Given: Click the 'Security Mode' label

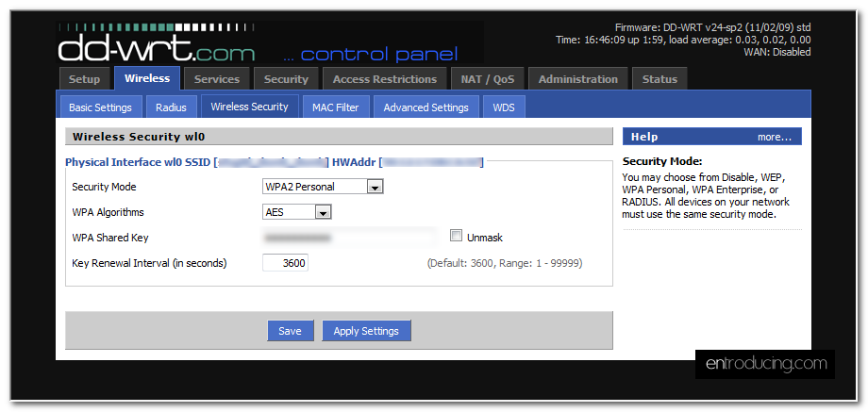Looking at the screenshot, I should tap(104, 187).
